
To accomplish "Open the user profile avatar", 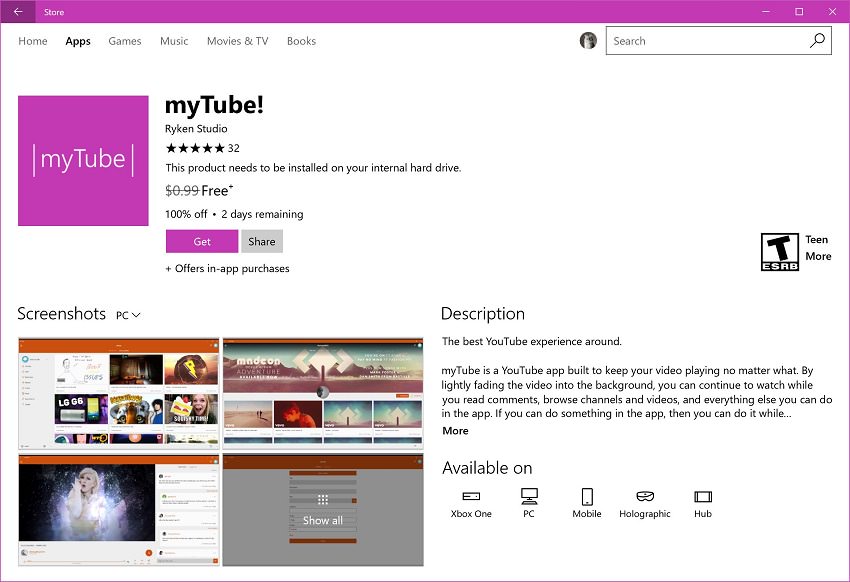I will click(588, 41).
